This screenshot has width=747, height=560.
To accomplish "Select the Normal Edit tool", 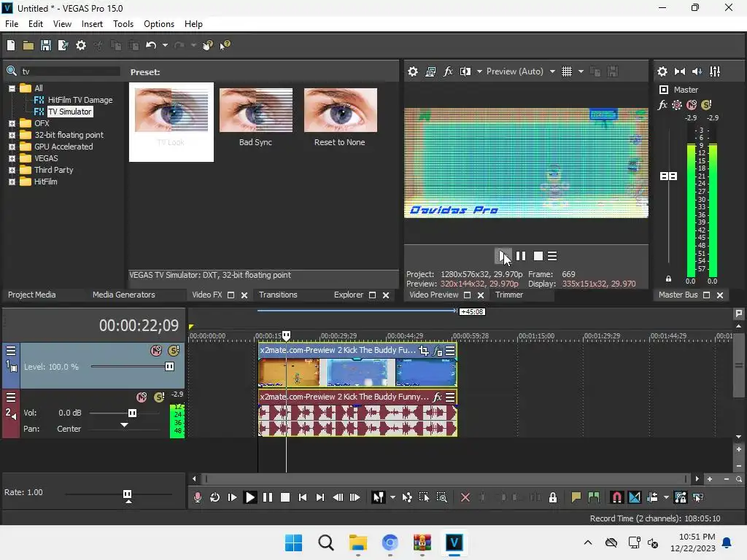I will [x=379, y=497].
